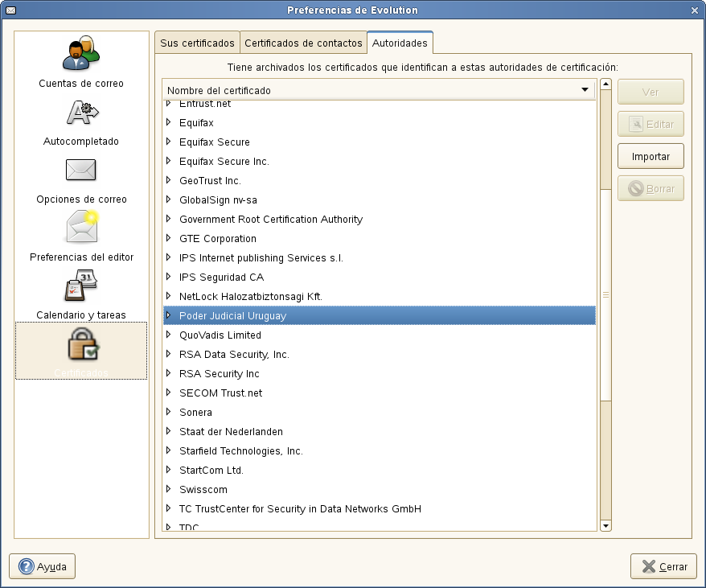Close preferences with the Cerrar button
This screenshot has height=588, width=706.
click(663, 566)
